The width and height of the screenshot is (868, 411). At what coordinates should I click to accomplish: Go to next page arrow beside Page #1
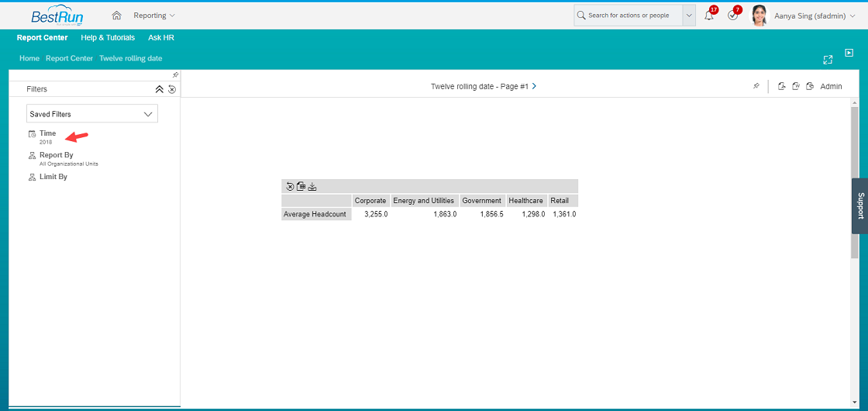click(534, 86)
